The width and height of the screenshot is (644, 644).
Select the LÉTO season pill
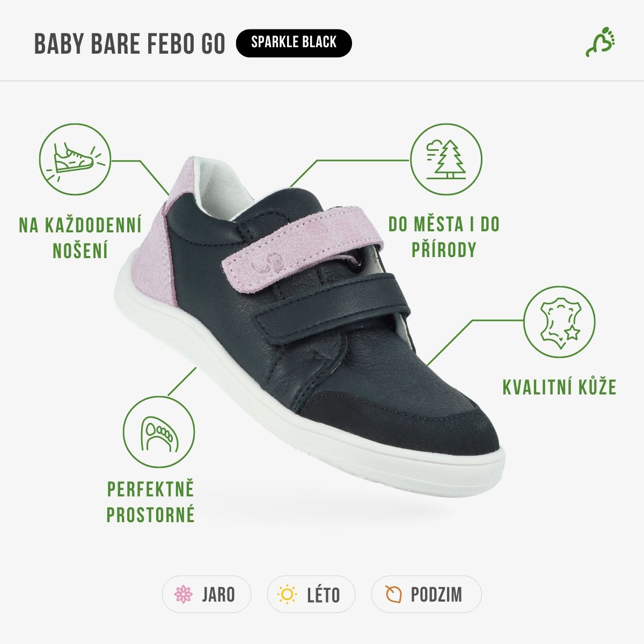[311, 594]
